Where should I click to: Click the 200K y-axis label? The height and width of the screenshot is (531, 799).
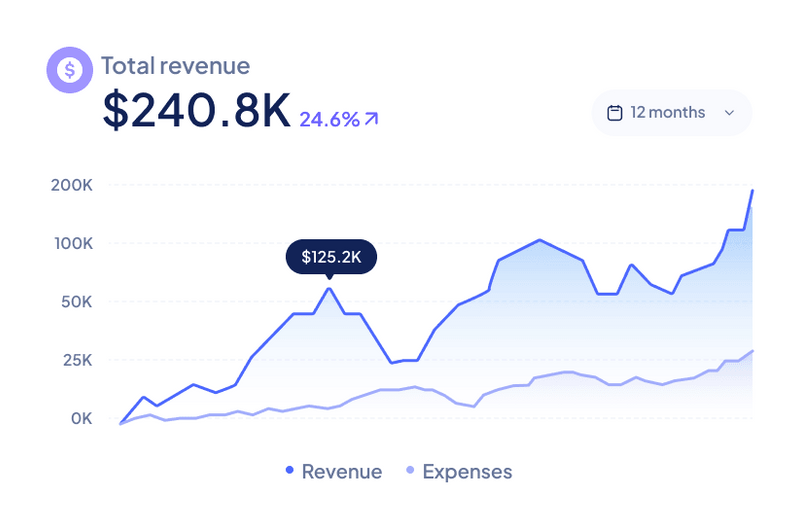[x=71, y=185]
